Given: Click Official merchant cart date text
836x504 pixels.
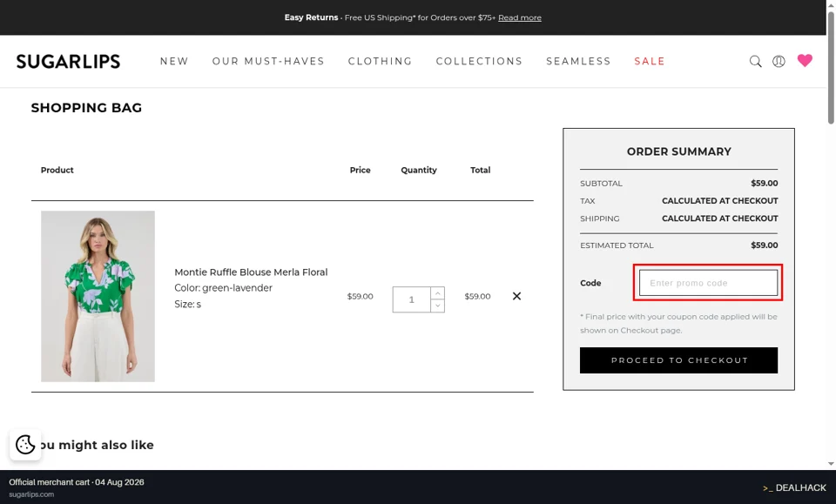Looking at the screenshot, I should pyautogui.click(x=77, y=482).
